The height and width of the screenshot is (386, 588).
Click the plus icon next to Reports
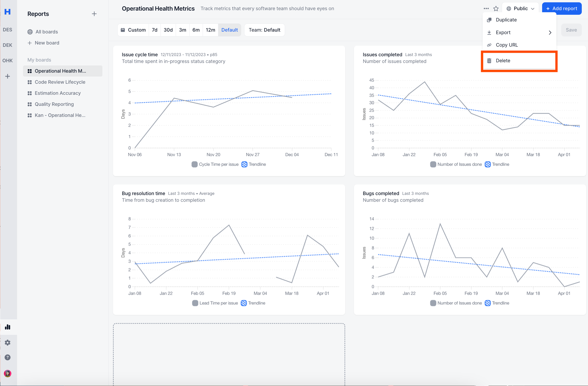(x=94, y=14)
